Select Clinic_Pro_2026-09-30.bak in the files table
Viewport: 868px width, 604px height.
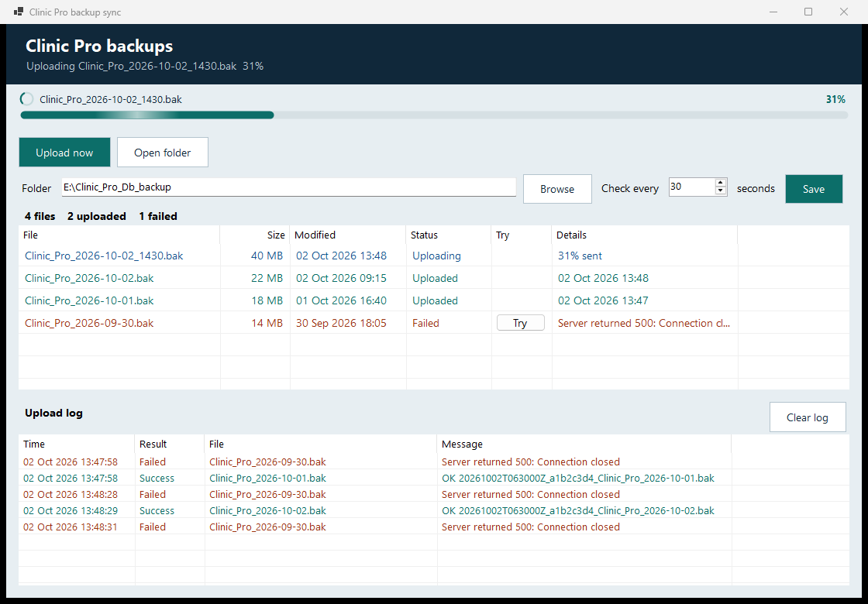[434, 323]
